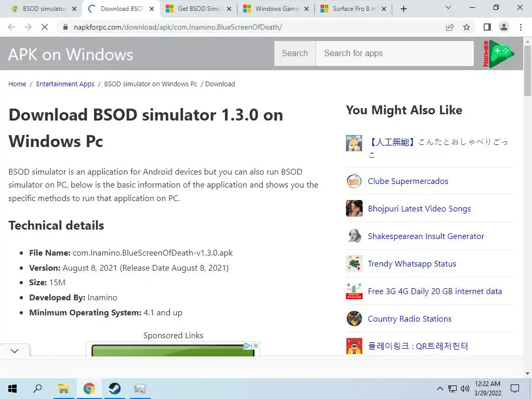This screenshot has height=399, width=532.
Task: Click the APK on Windows site title
Action: click(x=71, y=54)
